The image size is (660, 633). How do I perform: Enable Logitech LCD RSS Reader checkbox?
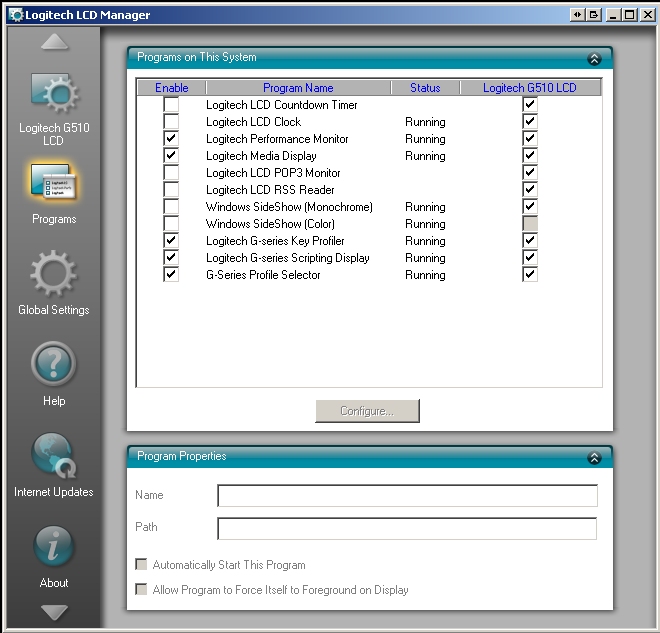coord(171,189)
